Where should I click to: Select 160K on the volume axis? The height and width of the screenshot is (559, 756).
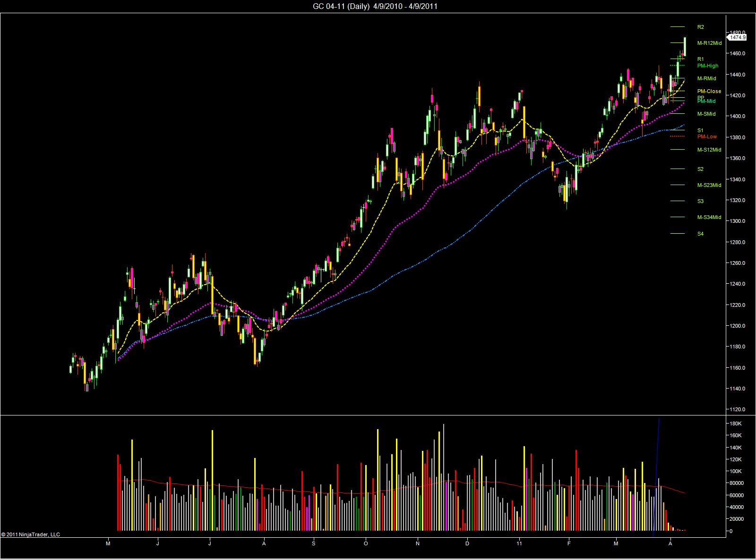736,435
